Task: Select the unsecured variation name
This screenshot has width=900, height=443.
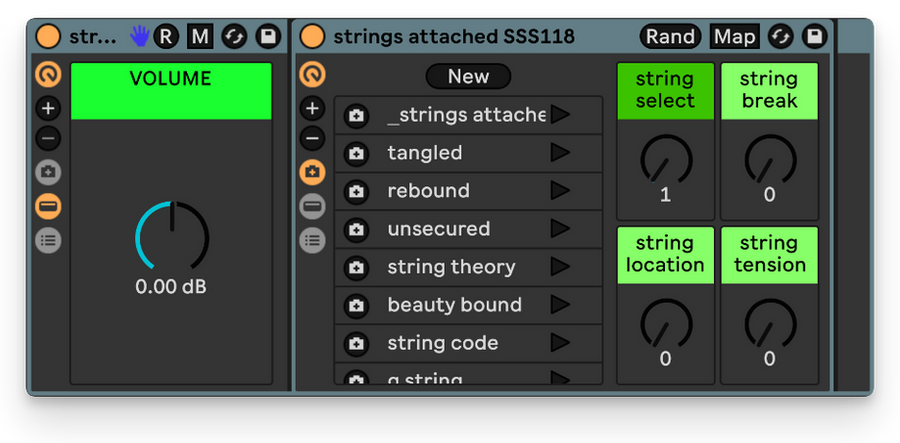Action: [439, 229]
